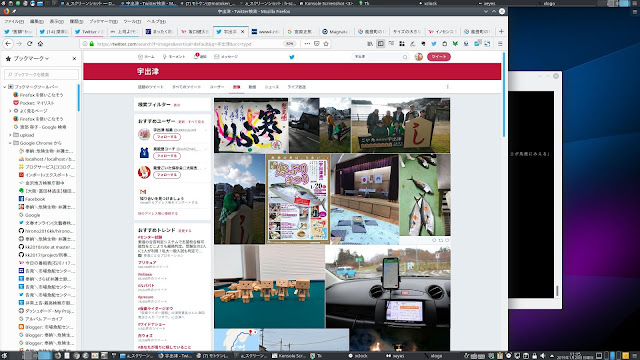The height and width of the screenshot is (360, 640).
Task: Select Users (ユーザー) search tab
Action: [217, 87]
